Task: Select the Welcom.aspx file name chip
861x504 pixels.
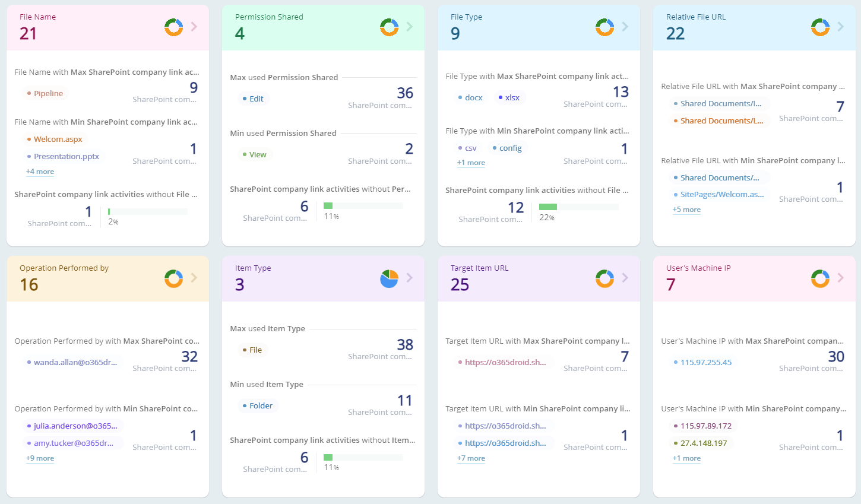Action: click(56, 139)
